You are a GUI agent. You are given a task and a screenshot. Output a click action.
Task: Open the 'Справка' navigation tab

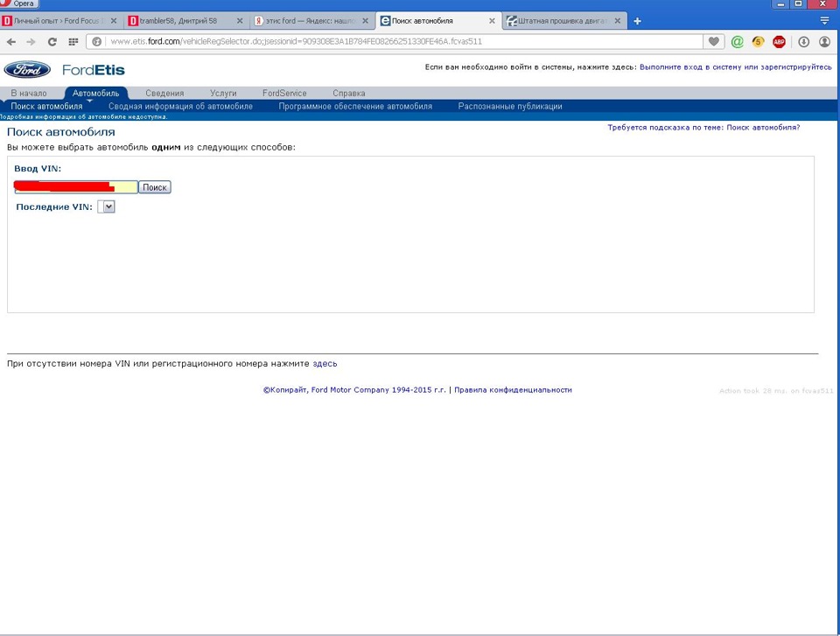pos(349,94)
